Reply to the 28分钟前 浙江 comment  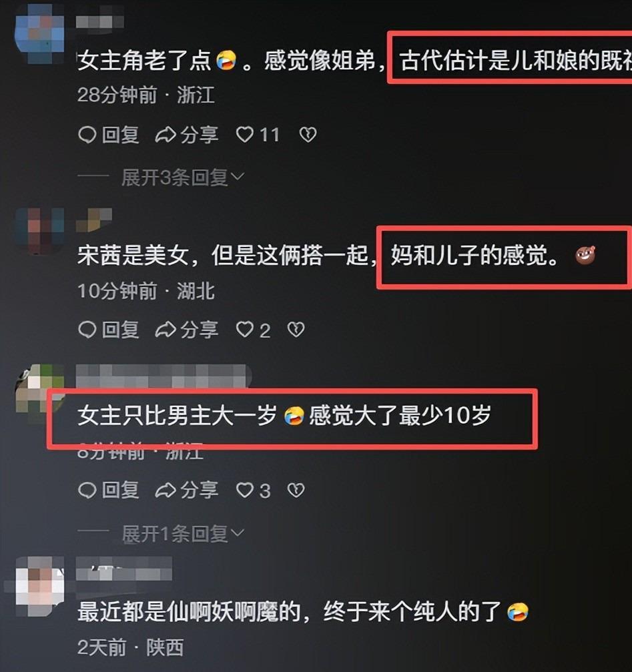(x=109, y=135)
